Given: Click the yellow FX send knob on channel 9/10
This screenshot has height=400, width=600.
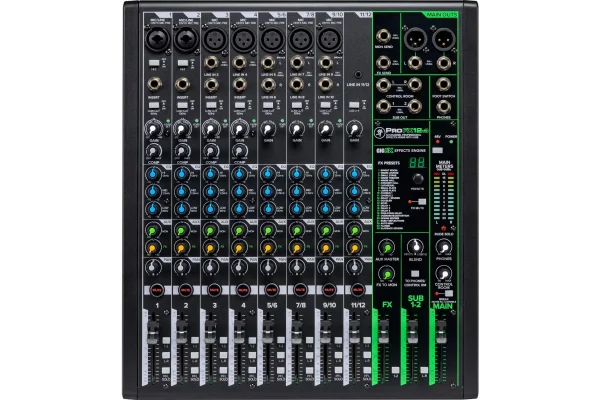Looking at the screenshot, I should click(x=325, y=248).
